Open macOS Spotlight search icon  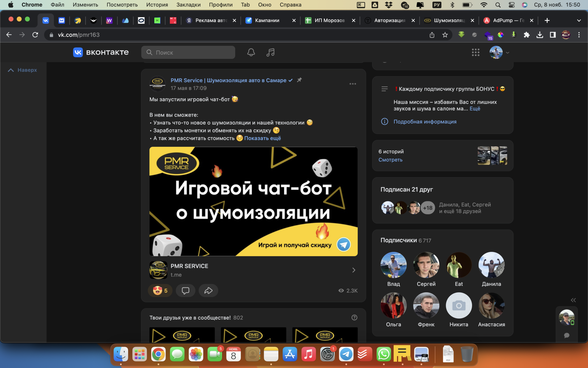coord(498,5)
